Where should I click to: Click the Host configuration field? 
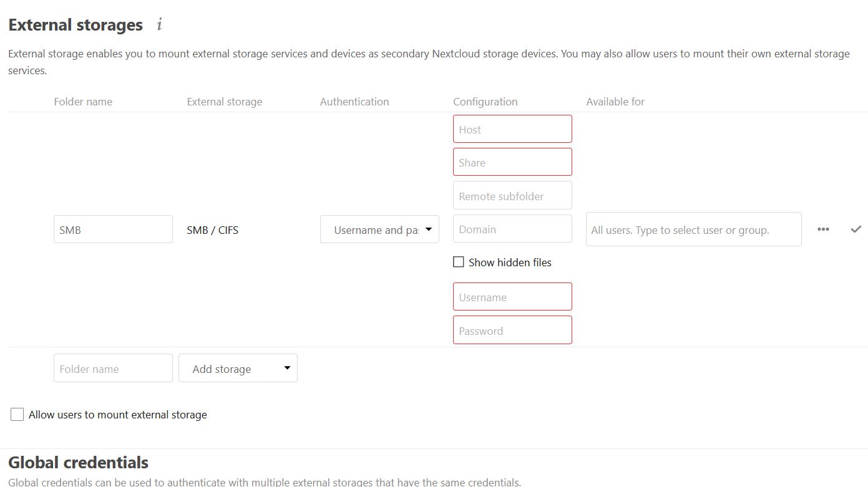point(512,129)
